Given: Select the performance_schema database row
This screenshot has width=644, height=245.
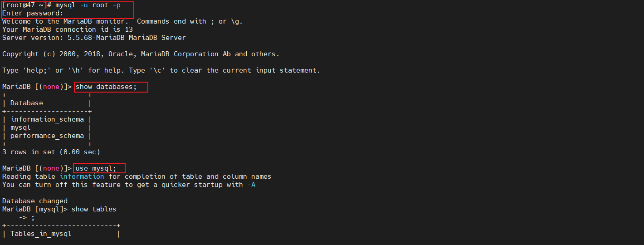Looking at the screenshot, I should (x=47, y=136).
